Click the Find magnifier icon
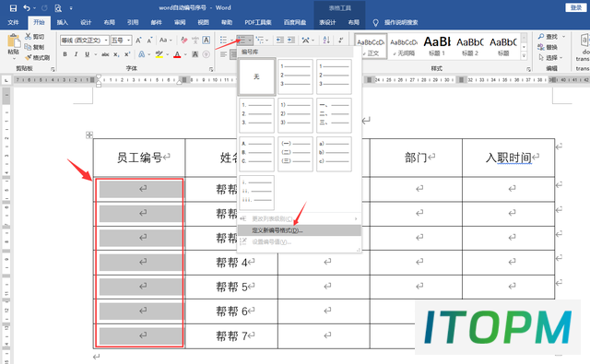590x364 pixels. coord(541,37)
